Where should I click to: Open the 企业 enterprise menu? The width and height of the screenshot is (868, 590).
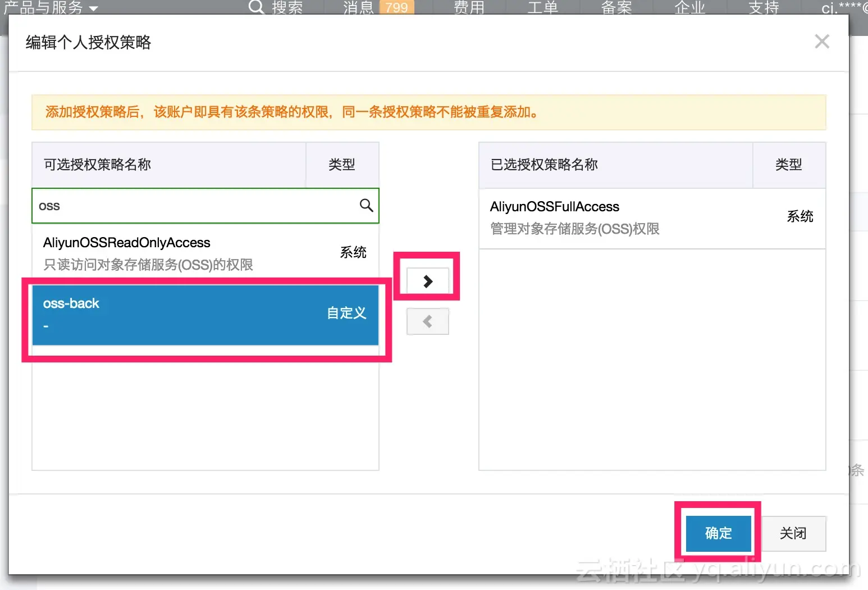pos(690,8)
